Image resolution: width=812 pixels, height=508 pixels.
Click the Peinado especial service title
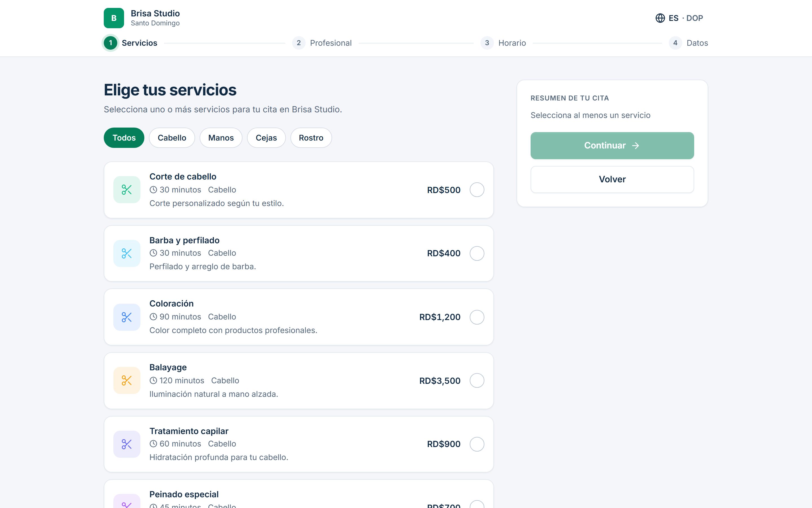[x=184, y=494]
